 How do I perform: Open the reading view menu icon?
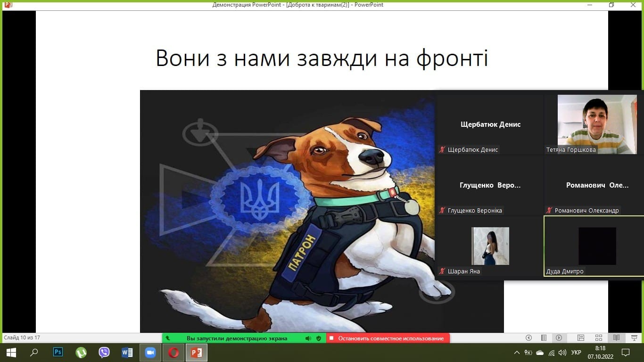[544, 338]
